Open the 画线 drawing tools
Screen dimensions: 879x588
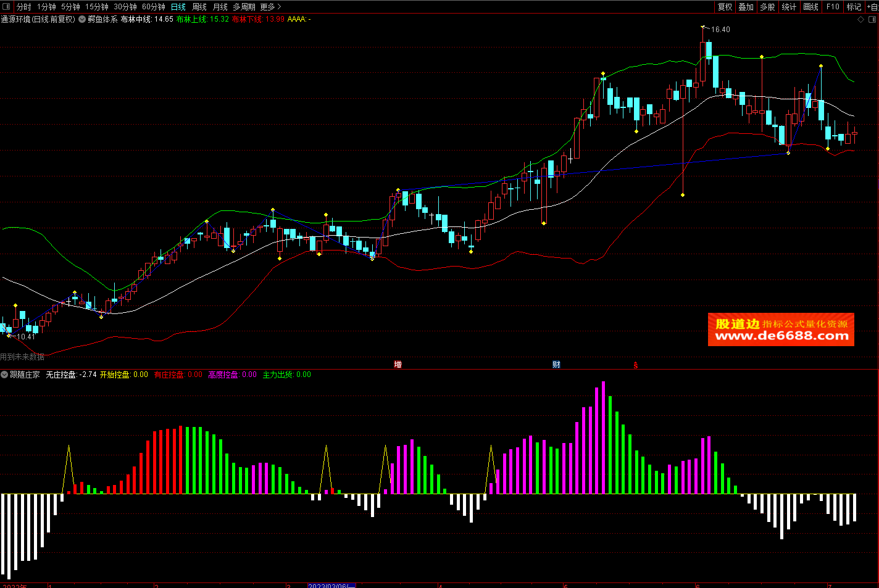(810, 7)
